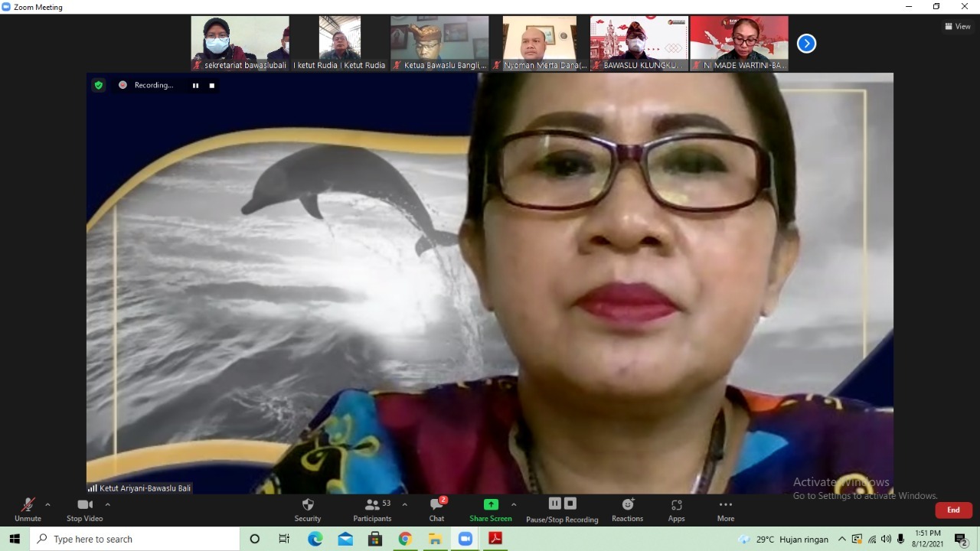Open the Security options
980x551 pixels.
[x=308, y=510]
